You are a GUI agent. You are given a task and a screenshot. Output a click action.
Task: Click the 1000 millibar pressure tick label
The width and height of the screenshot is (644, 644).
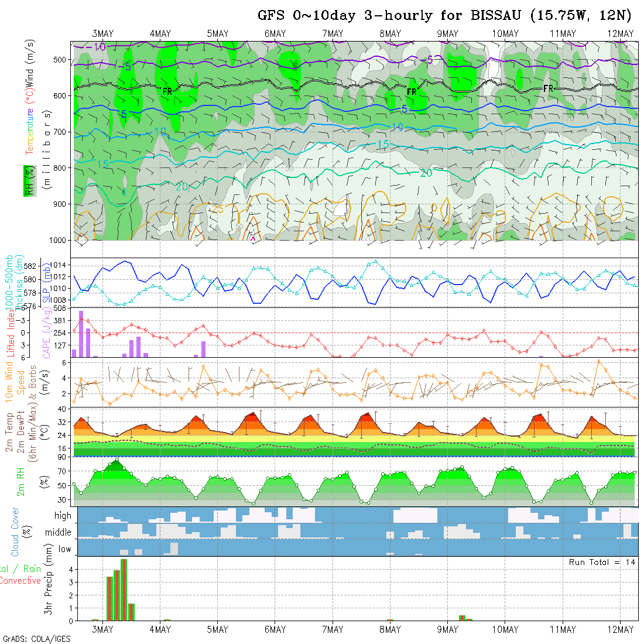58,241
